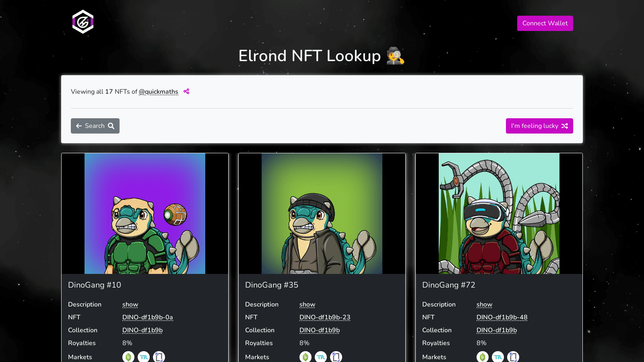Click blue frame market icon for DinoGang #10
This screenshot has height=362, width=644.
coord(159,357)
